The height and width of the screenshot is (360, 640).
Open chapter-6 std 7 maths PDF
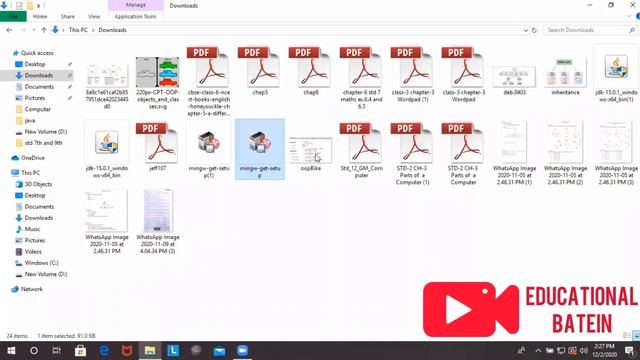click(x=361, y=78)
